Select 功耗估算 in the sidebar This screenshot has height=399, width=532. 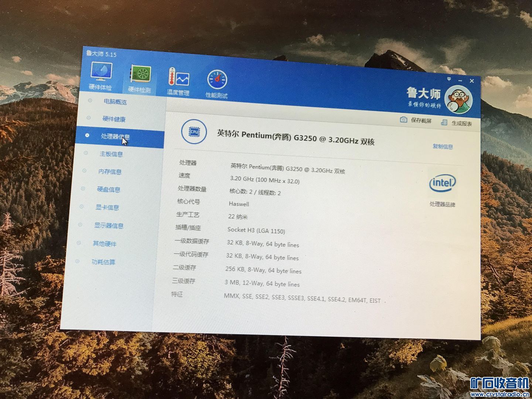pyautogui.click(x=103, y=262)
